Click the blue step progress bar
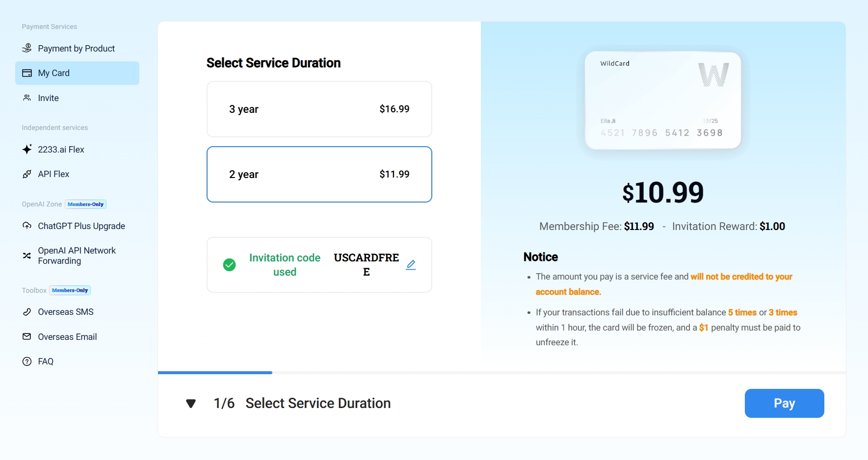868x460 pixels. (215, 373)
